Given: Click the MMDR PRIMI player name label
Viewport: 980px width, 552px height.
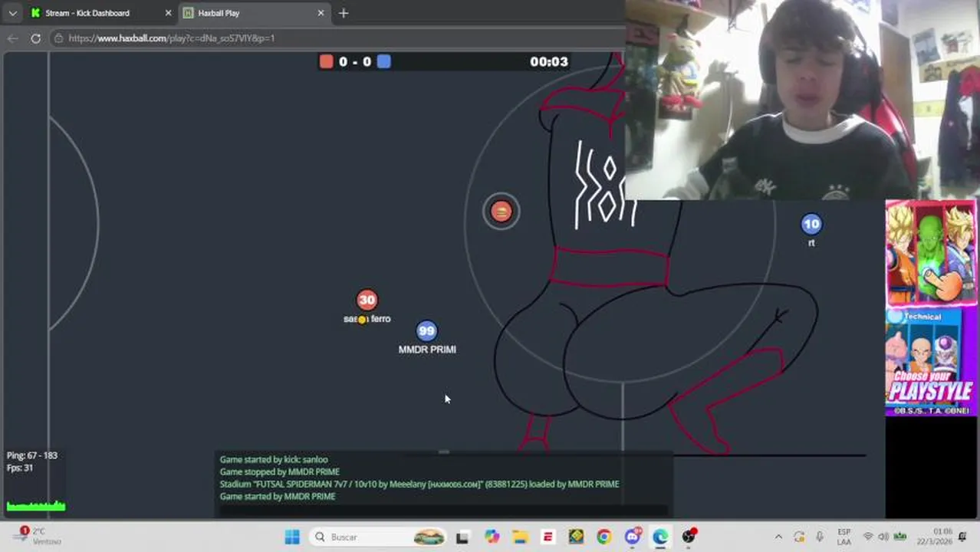Looking at the screenshot, I should 427,350.
